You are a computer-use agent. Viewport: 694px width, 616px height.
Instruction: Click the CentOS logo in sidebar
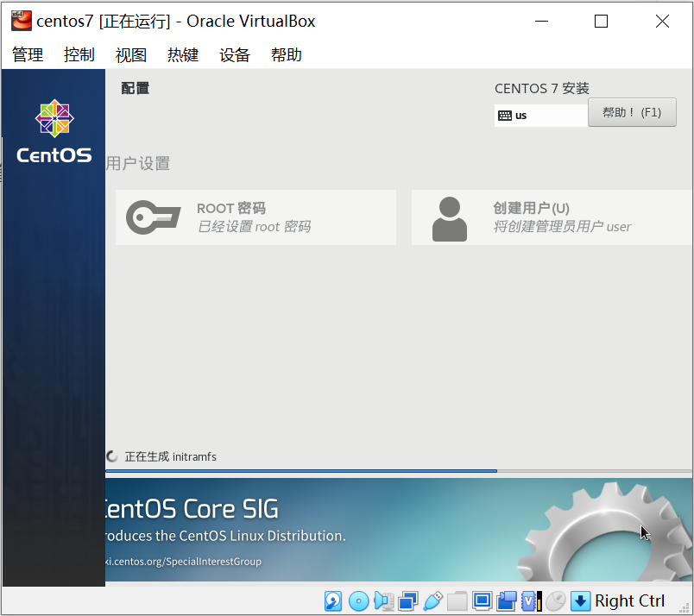click(54, 132)
